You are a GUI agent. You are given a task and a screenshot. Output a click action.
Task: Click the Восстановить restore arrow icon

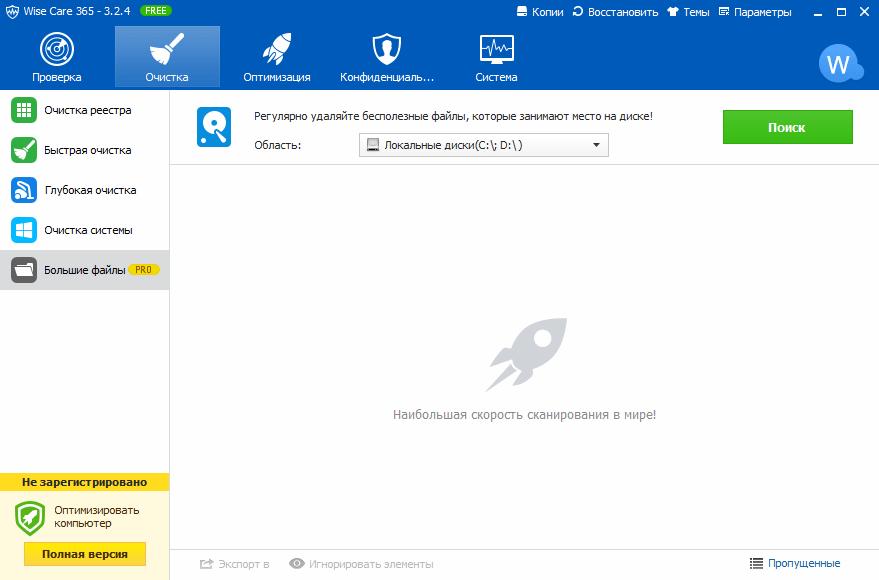[578, 12]
